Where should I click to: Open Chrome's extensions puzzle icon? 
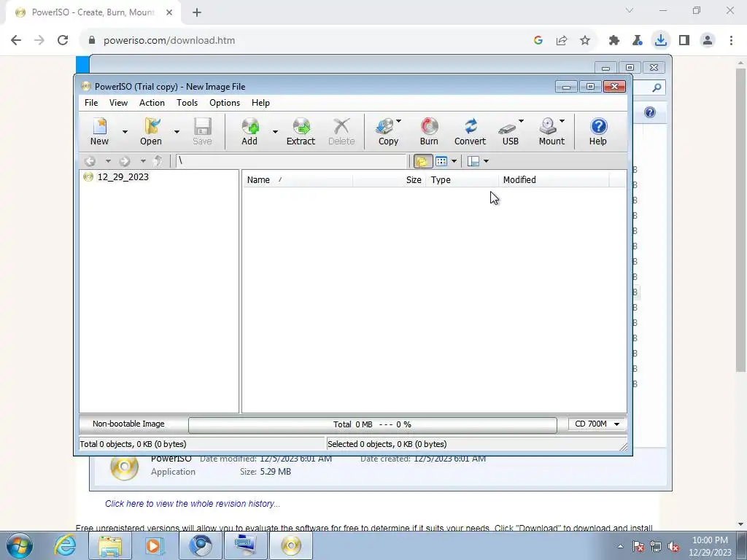pyautogui.click(x=614, y=41)
